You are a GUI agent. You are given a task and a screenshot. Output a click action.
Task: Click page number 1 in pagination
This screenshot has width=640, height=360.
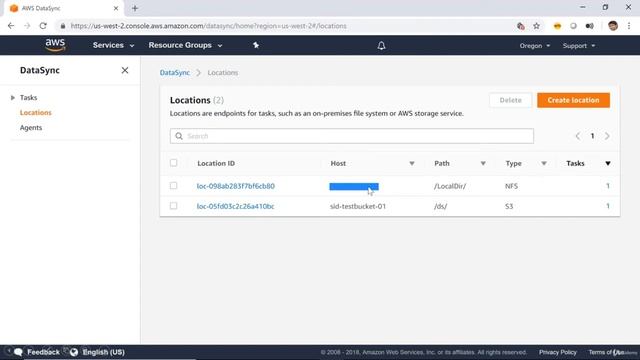[x=592, y=136]
